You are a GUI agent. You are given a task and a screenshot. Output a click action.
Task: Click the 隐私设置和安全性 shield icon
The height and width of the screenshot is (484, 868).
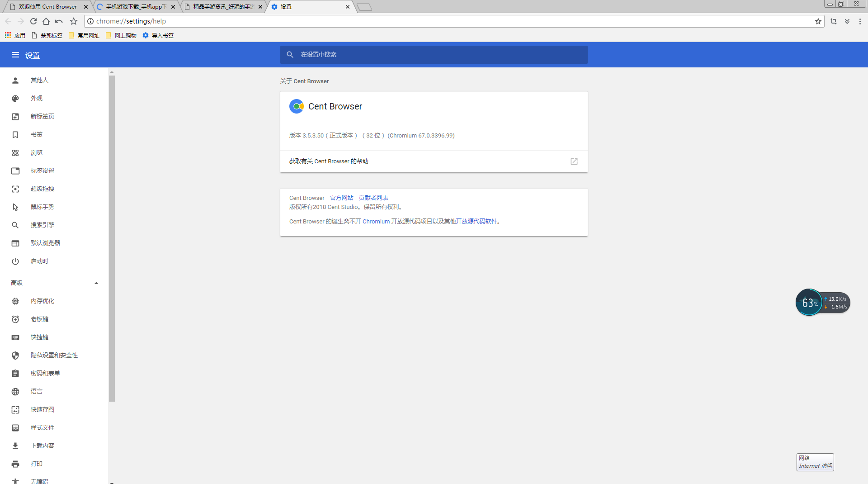(15, 355)
